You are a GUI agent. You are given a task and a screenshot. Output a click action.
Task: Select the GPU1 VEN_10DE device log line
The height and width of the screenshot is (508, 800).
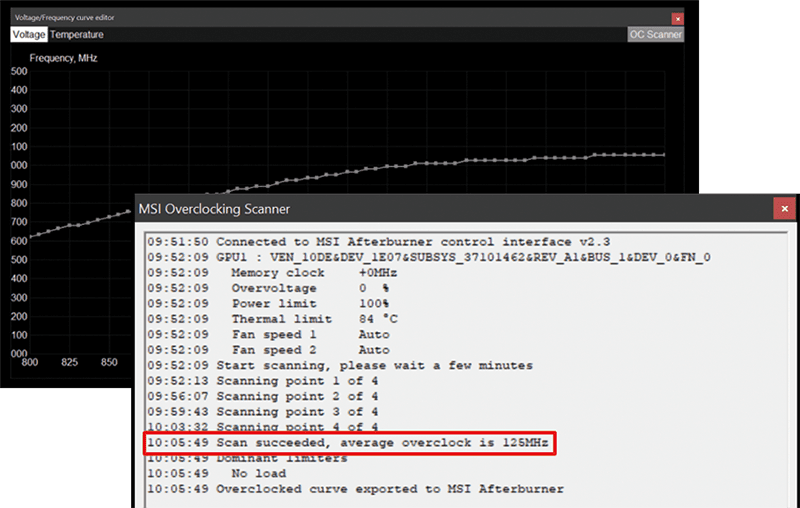tap(429, 257)
